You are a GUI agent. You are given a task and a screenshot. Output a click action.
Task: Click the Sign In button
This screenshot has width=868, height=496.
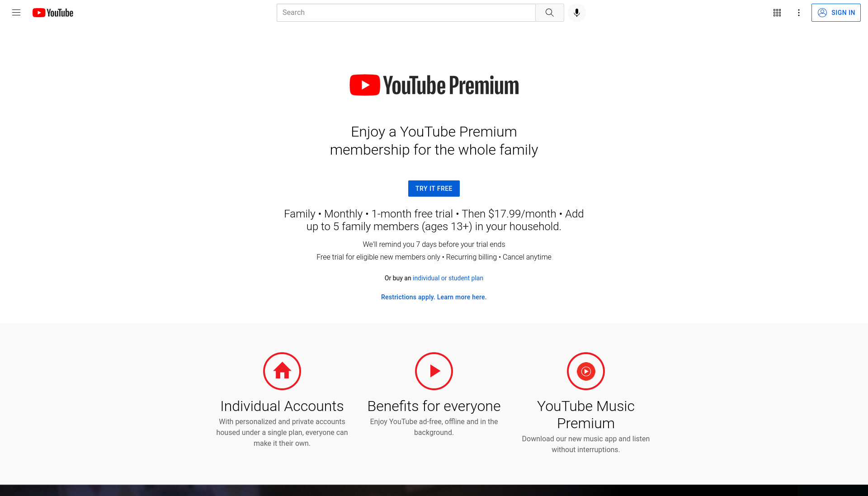(x=836, y=13)
